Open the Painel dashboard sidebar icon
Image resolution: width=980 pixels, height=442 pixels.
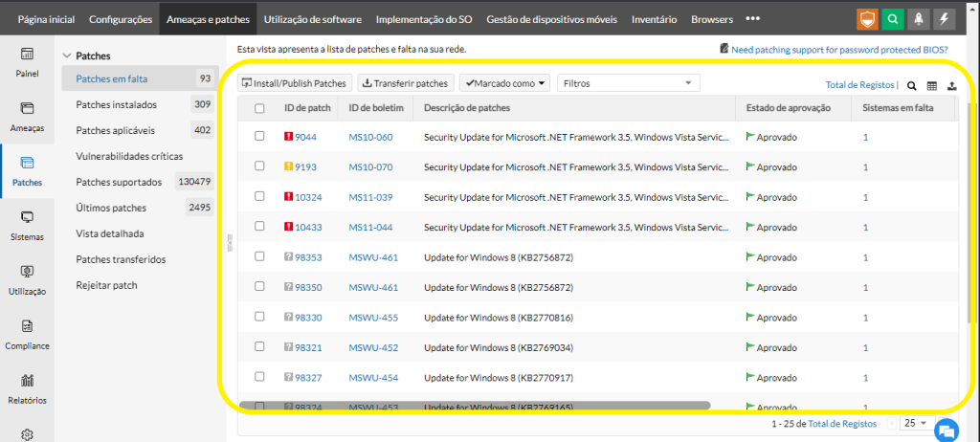tap(27, 59)
